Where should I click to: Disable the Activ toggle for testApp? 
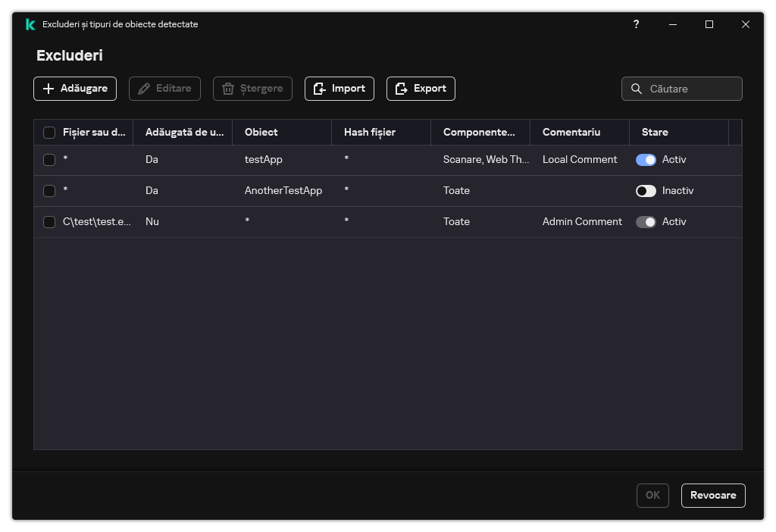point(646,160)
